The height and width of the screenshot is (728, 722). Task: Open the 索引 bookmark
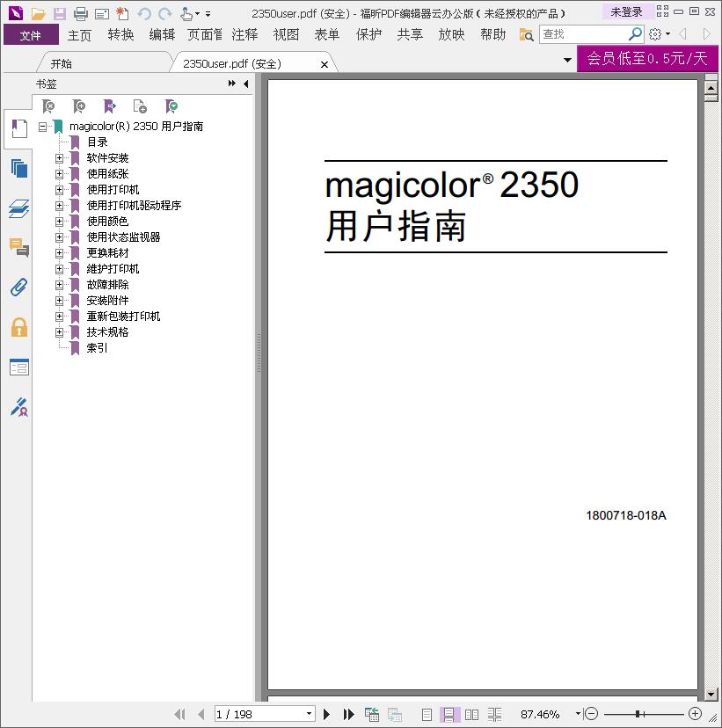point(97,348)
